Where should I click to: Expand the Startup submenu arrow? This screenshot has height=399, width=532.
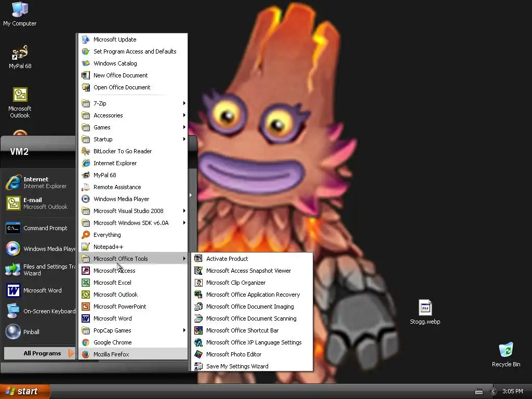pos(184,139)
